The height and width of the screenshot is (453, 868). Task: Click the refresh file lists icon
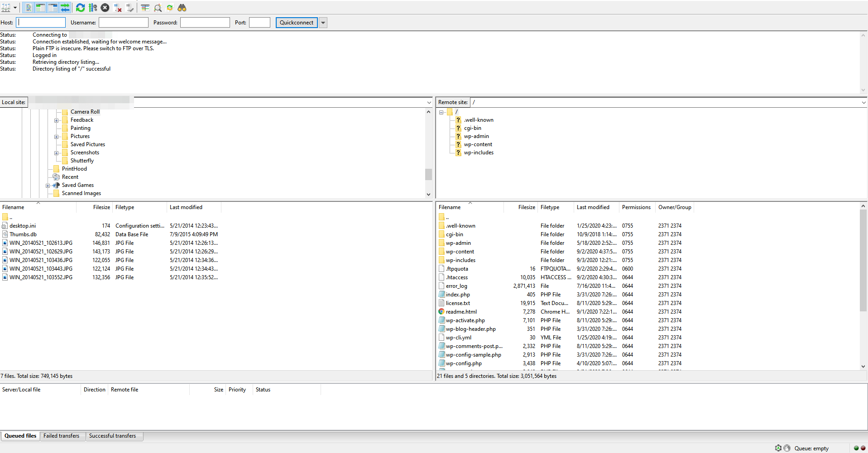[x=80, y=8]
